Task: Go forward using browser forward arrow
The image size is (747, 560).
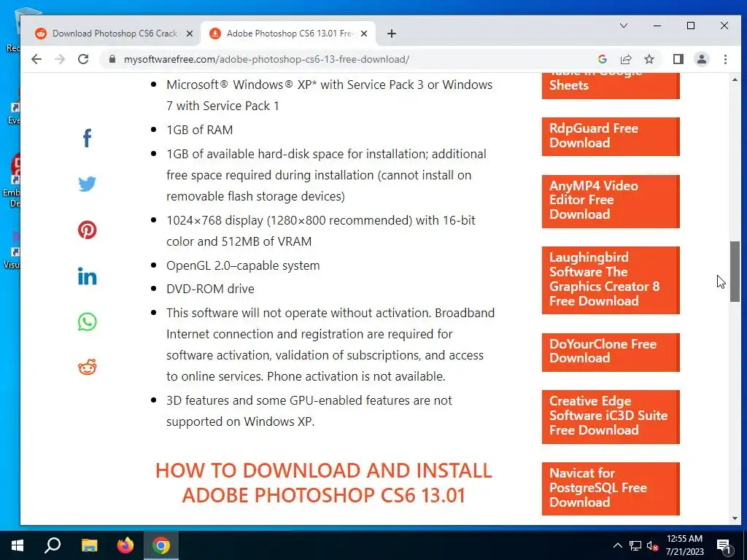Action: [60, 59]
